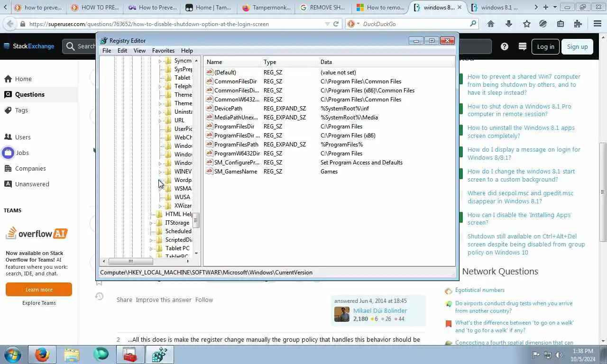
Task: Sort values by the Name column header
Action: tap(233, 62)
